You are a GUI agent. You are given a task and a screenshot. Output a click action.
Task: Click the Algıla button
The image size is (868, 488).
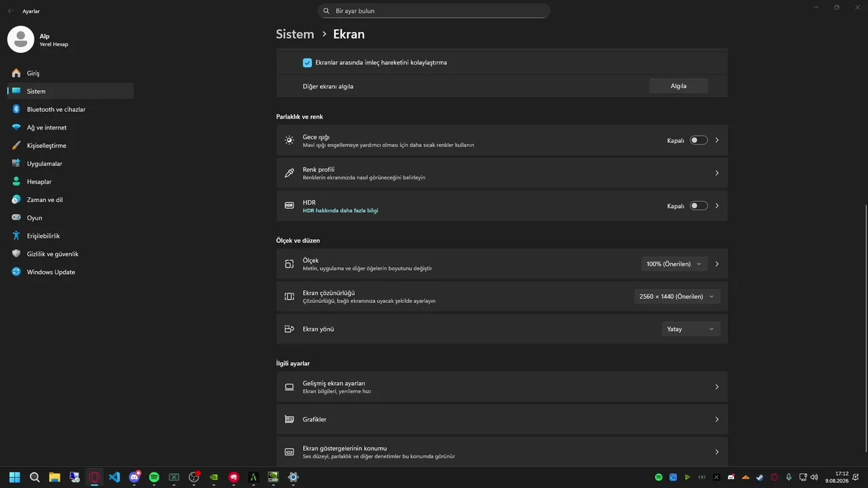click(x=678, y=86)
